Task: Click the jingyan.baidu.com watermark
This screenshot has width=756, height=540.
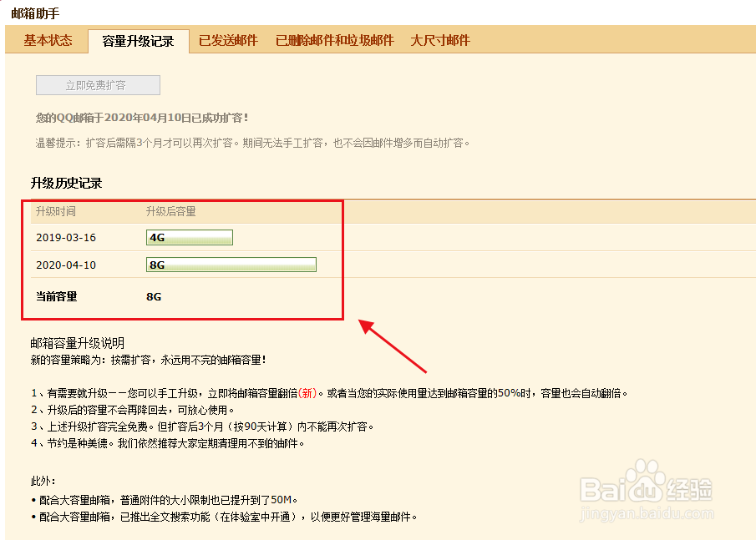Action: click(651, 512)
